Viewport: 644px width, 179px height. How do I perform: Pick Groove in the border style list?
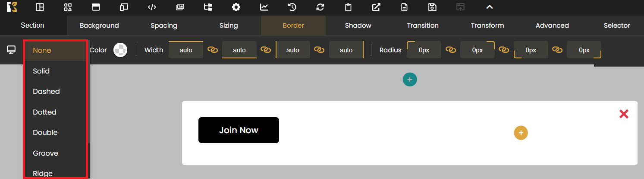45,153
